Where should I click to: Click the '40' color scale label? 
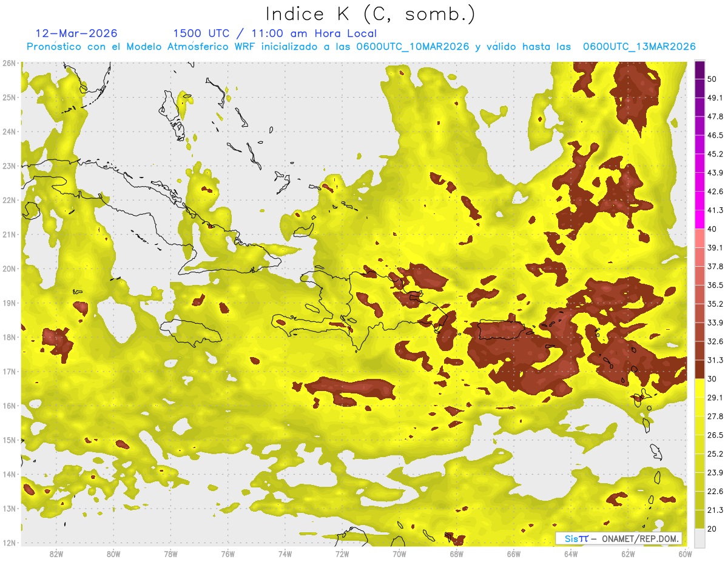[x=713, y=229]
